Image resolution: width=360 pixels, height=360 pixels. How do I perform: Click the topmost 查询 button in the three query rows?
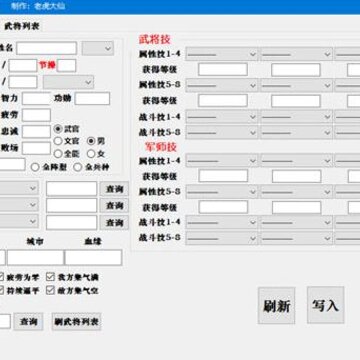point(114,189)
